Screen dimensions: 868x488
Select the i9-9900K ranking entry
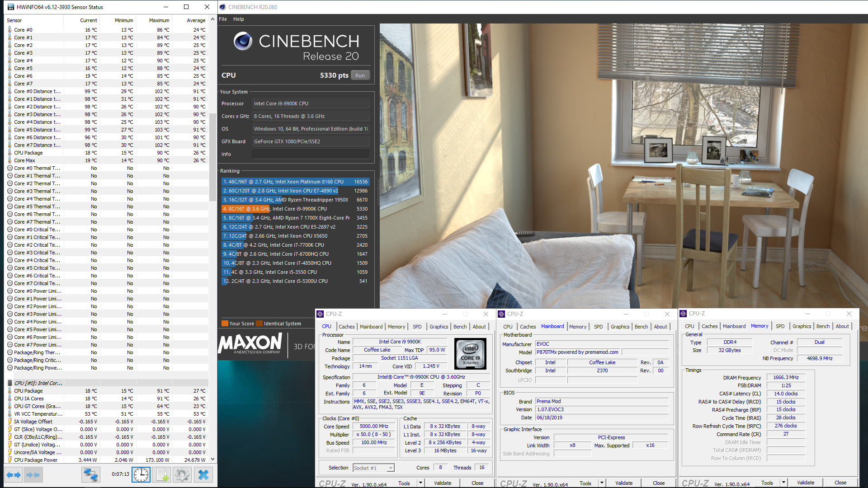coord(295,209)
